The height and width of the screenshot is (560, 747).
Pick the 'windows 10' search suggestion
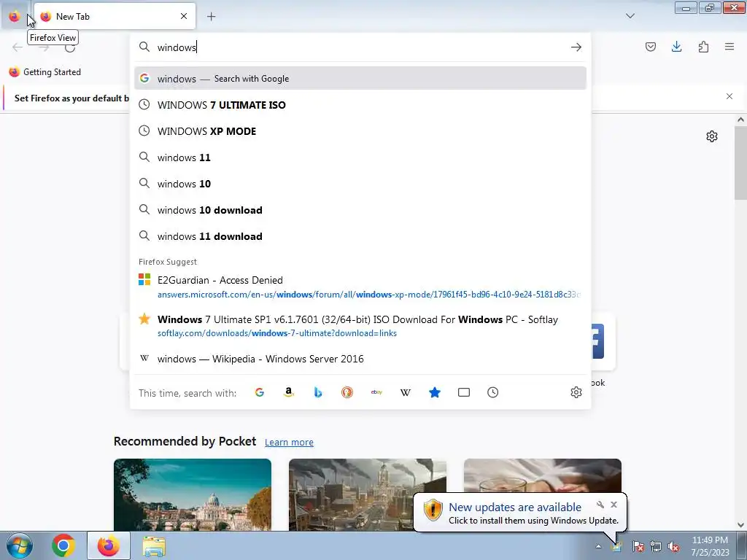pos(360,183)
